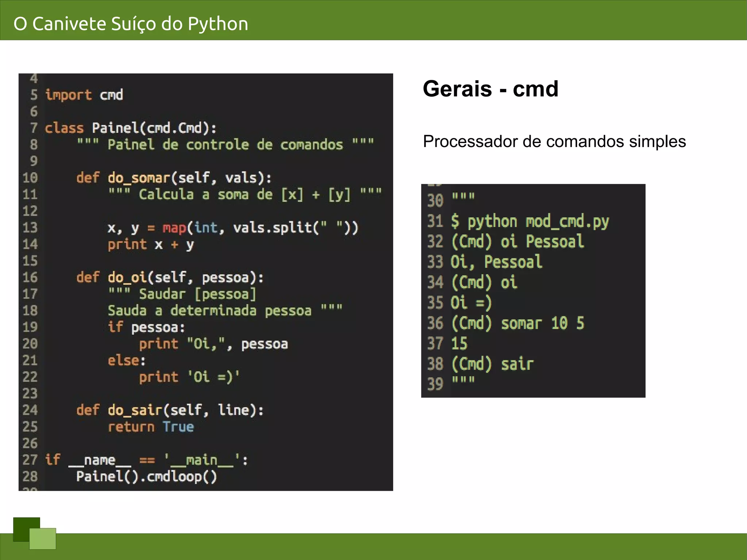This screenshot has height=560, width=747.
Task: Click the line 'def do_oi(self, pessoa):'
Action: tap(170, 277)
